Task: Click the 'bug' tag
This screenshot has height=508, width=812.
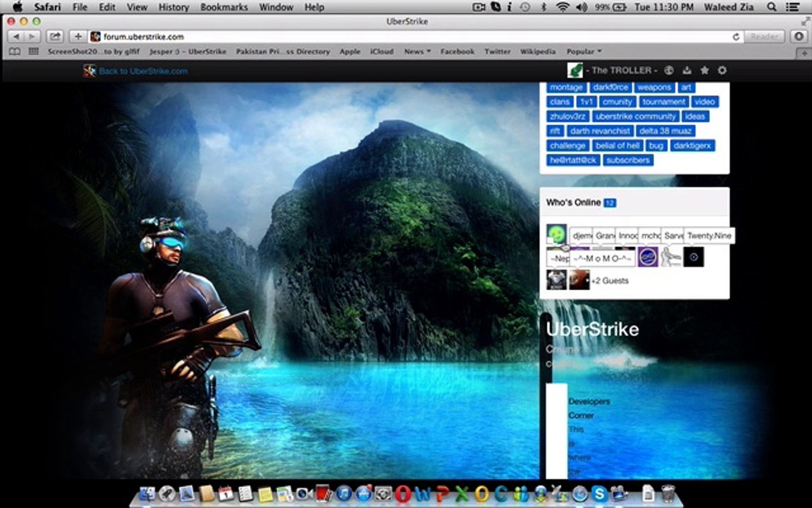Action: [656, 145]
